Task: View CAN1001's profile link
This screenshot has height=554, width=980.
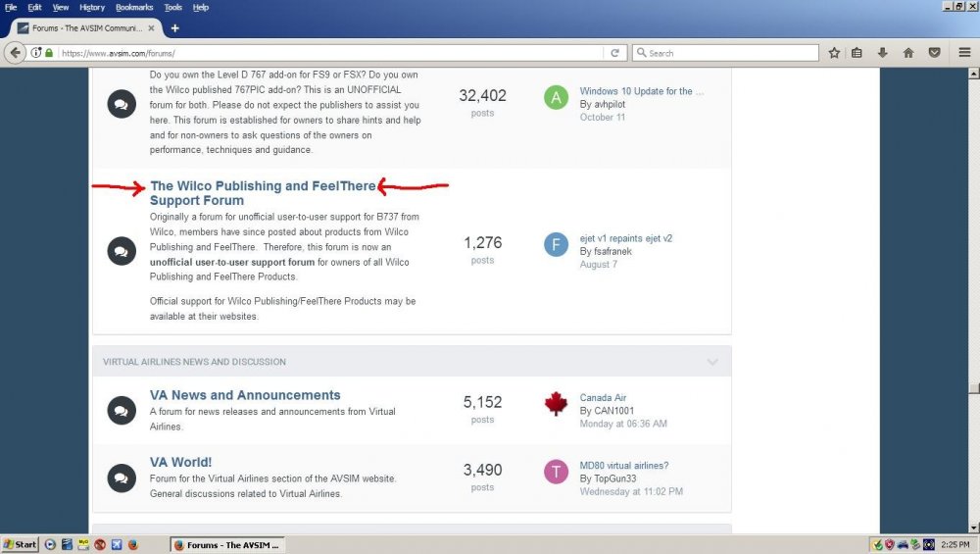Action: [613, 411]
